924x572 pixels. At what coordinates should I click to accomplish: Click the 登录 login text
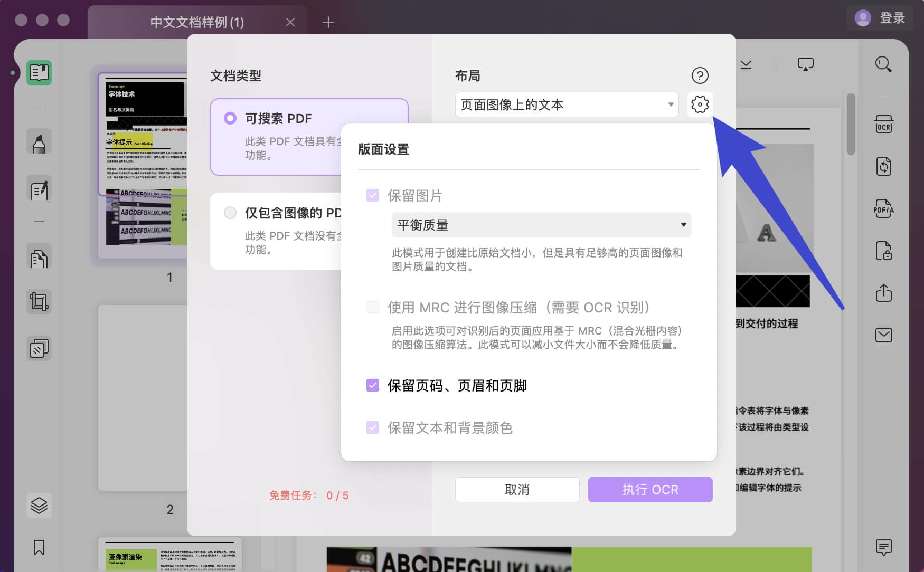(892, 18)
